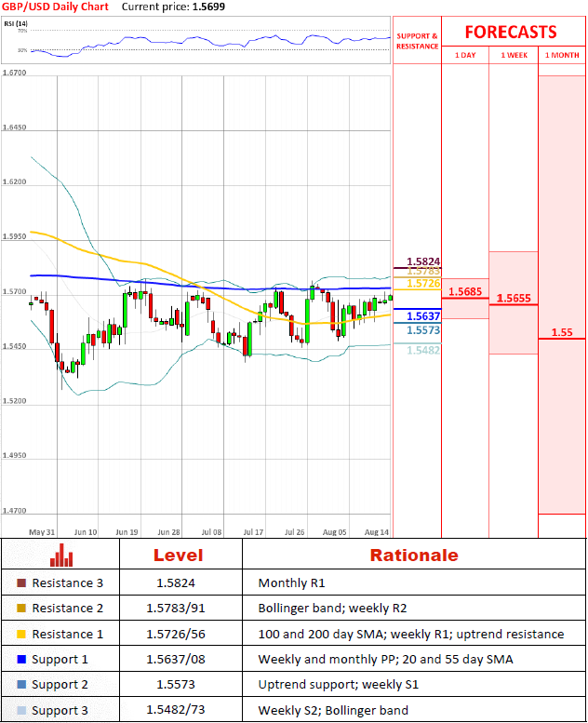Click the Monthly R1 rationale cell
The image size is (588, 723).
(x=291, y=583)
